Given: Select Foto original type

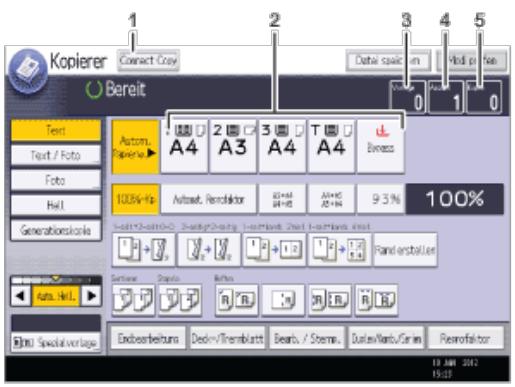Looking at the screenshot, I should pyautogui.click(x=56, y=180).
